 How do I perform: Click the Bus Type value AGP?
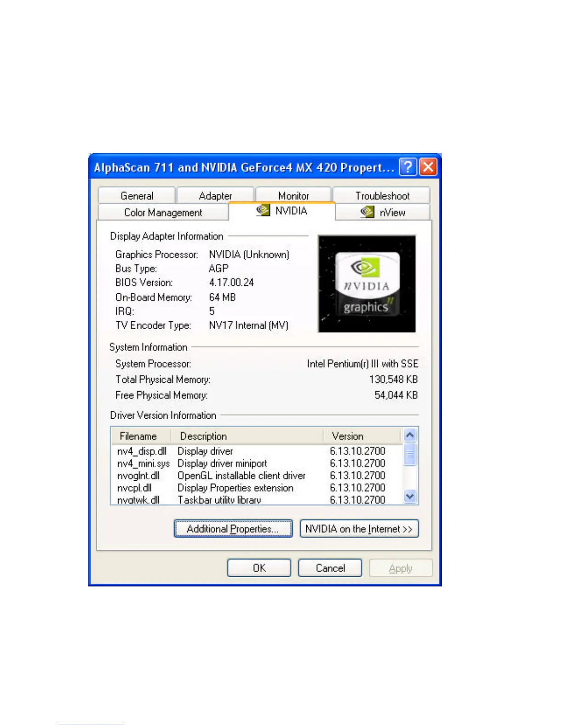click(218, 268)
